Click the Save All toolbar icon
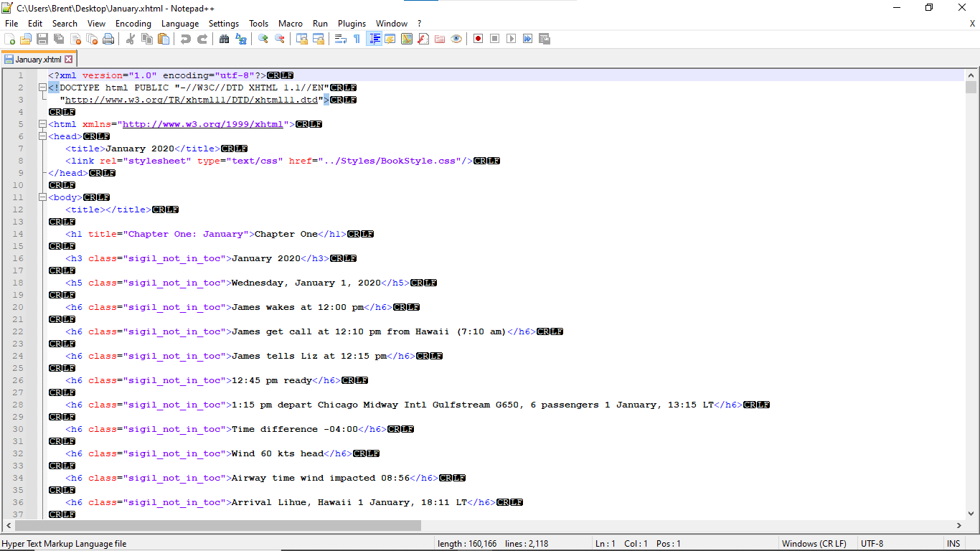The height and width of the screenshot is (551, 980). pyautogui.click(x=59, y=39)
